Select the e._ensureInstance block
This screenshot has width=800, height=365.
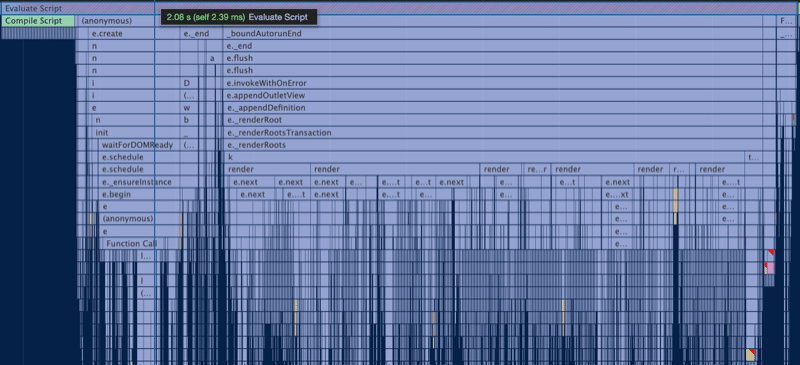coord(139,182)
